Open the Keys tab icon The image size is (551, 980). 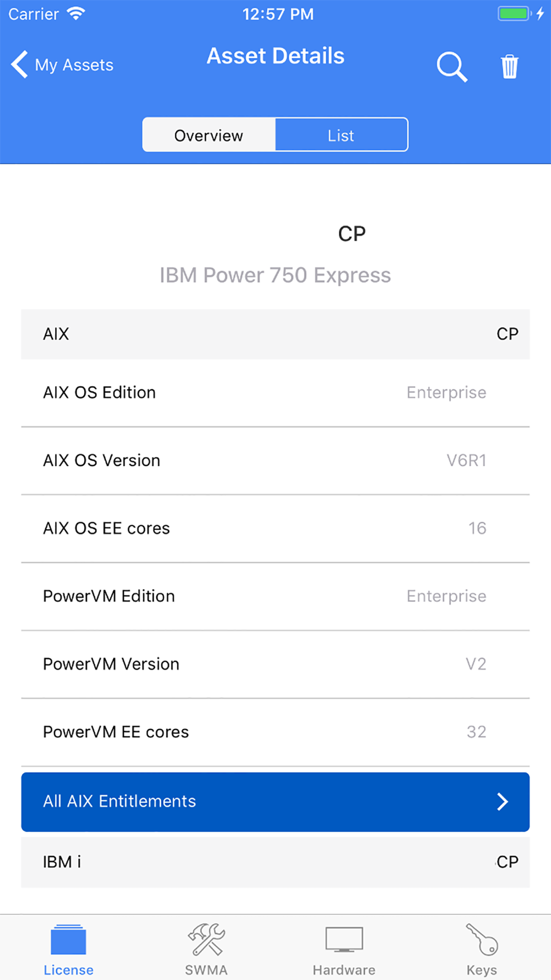[482, 939]
